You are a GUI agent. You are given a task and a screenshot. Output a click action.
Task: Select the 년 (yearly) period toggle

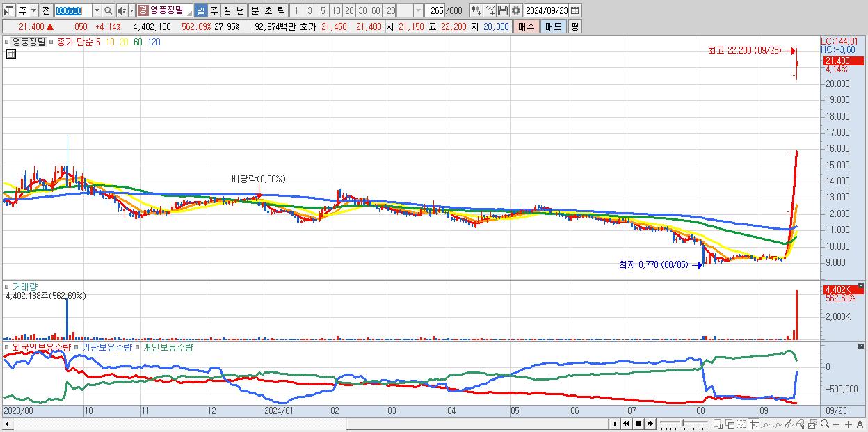coord(240,10)
